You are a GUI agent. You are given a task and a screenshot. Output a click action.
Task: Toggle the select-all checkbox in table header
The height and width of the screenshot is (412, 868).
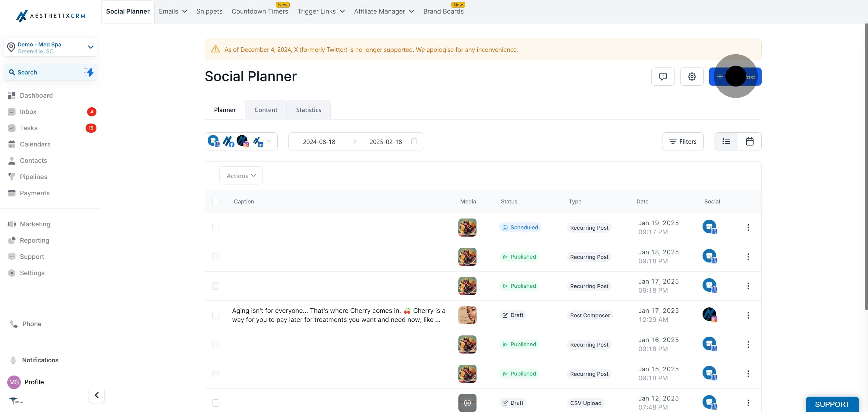[216, 201]
